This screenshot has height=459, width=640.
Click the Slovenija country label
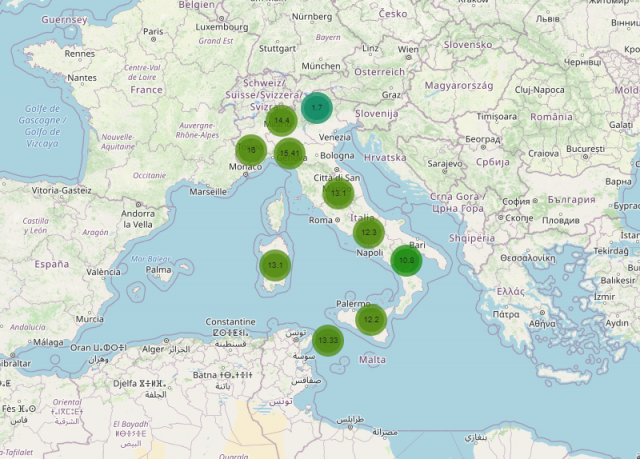click(x=375, y=113)
